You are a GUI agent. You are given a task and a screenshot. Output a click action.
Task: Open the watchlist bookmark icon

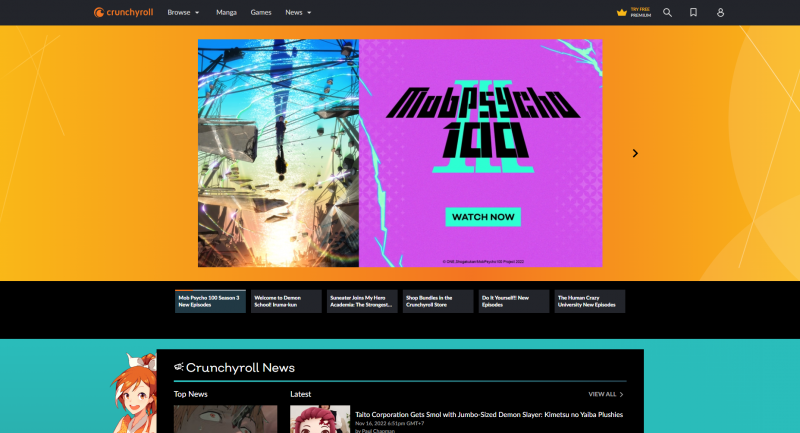(693, 12)
